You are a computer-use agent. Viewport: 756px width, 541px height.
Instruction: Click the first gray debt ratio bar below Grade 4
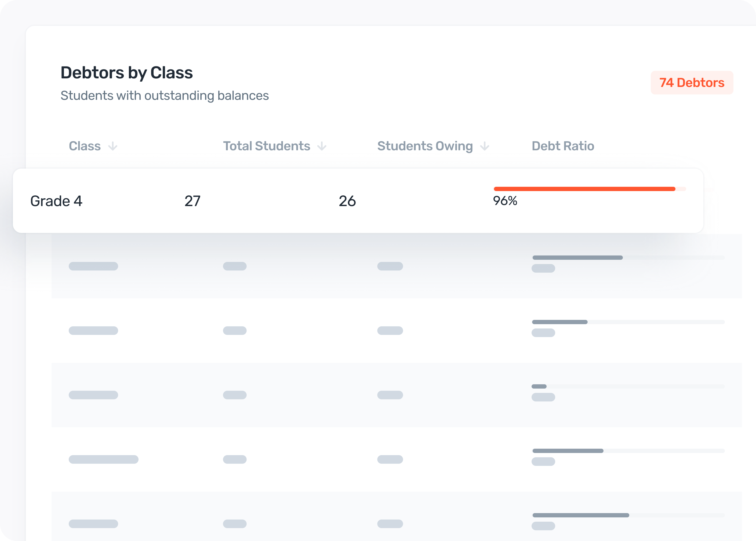577,258
